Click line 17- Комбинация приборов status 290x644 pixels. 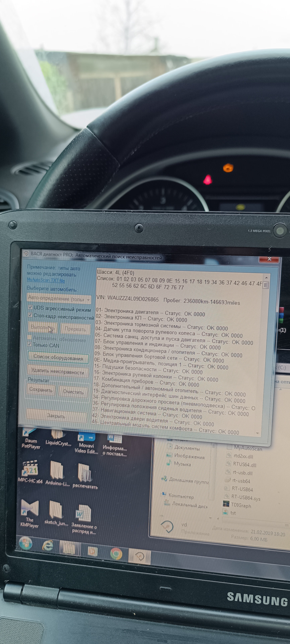click(146, 381)
